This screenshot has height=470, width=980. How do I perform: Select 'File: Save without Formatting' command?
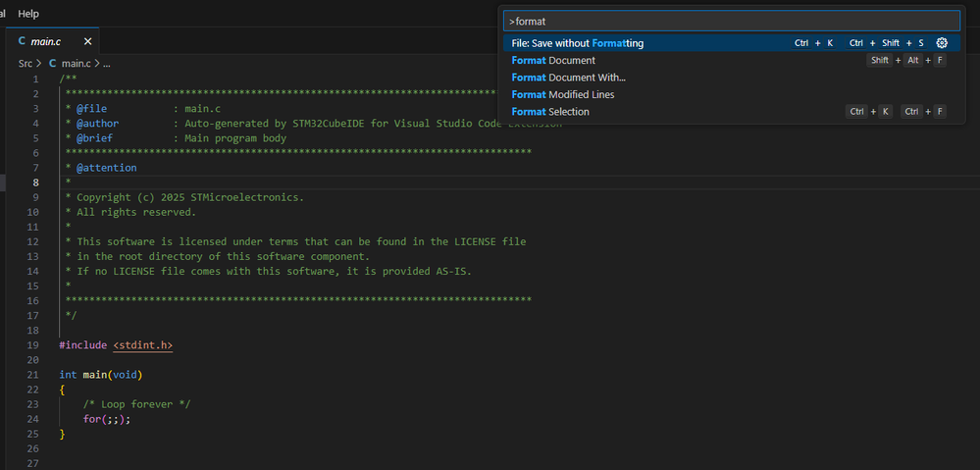point(578,43)
